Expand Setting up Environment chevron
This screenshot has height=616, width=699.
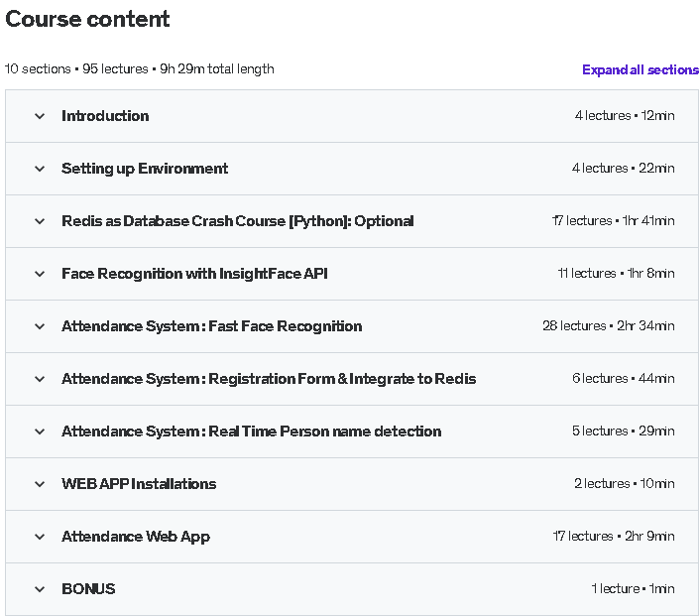(x=40, y=169)
